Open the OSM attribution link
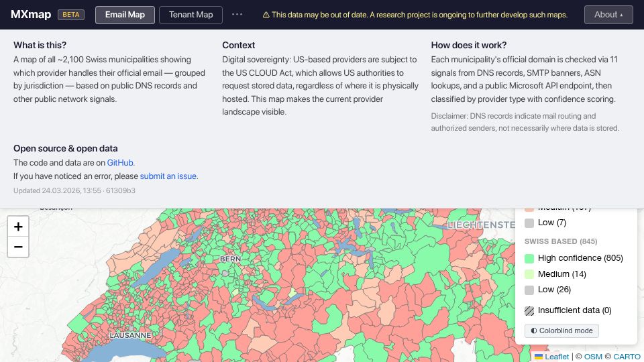This screenshot has height=362, width=644. pyautogui.click(x=593, y=357)
